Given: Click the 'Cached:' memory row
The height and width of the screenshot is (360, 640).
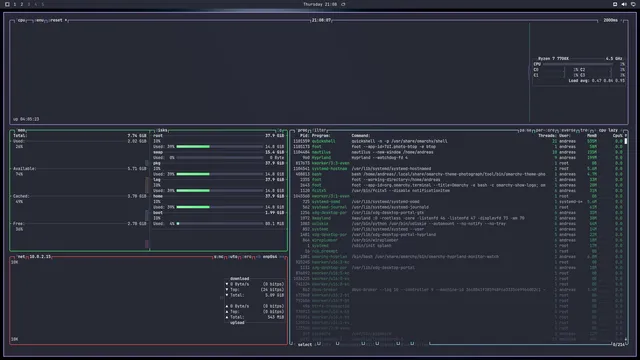Looking at the screenshot, I should click(x=80, y=196).
